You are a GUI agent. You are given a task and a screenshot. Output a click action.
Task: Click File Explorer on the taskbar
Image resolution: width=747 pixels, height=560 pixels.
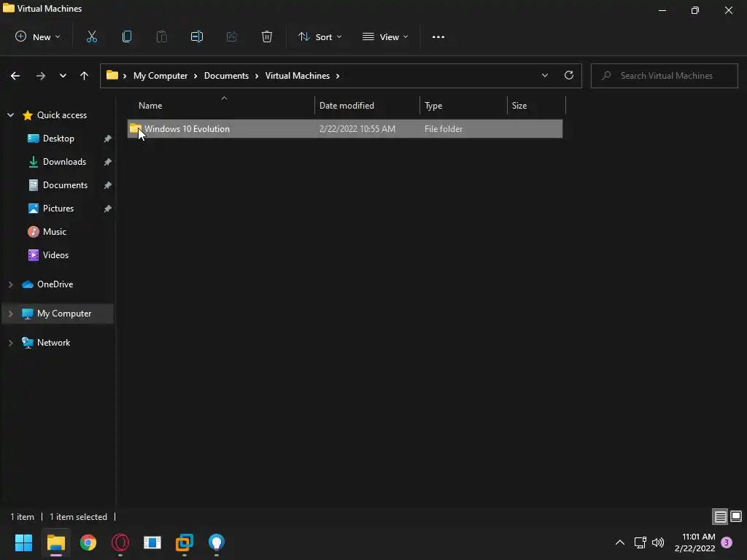tap(55, 542)
